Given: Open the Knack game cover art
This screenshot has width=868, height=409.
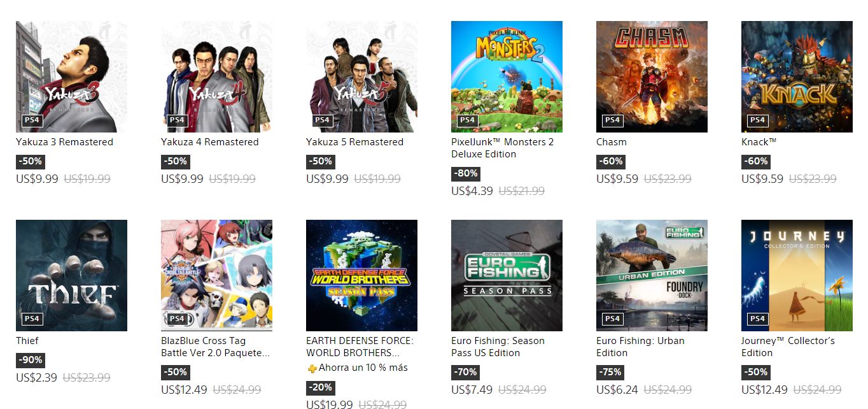Looking at the screenshot, I should click(797, 76).
